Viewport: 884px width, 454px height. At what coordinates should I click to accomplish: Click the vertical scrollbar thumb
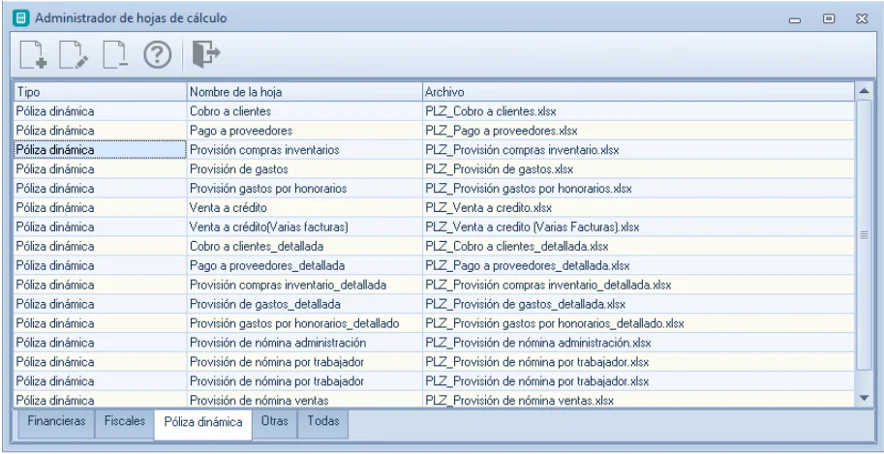pyautogui.click(x=864, y=235)
